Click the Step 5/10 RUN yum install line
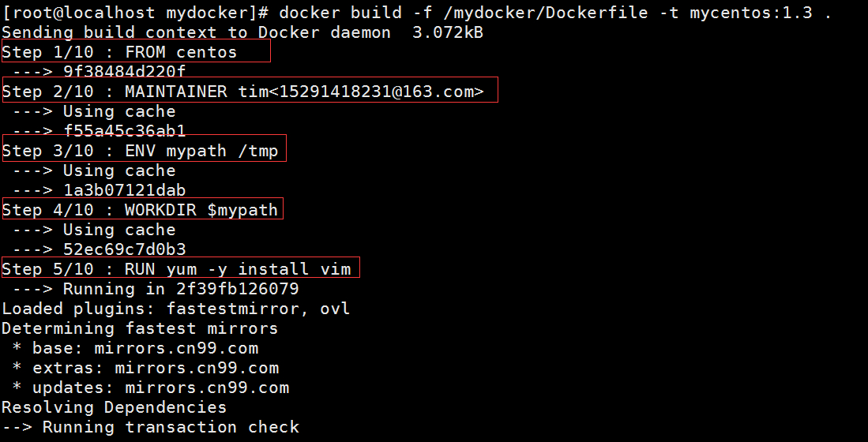 pos(176,269)
